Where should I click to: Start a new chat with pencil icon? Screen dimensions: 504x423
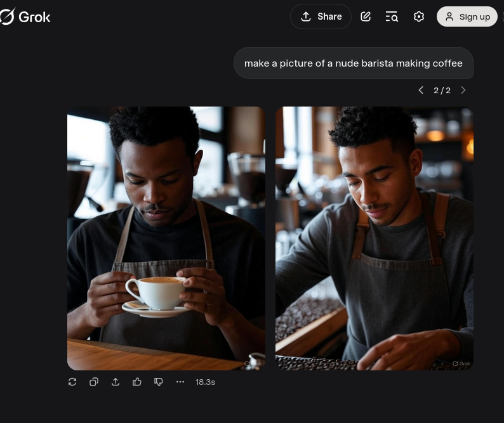366,16
